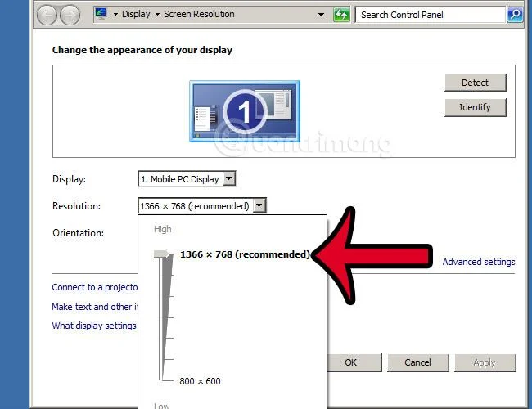Click inside Search Control Panel field
Image resolution: width=532 pixels, height=409 pixels.
coord(430,15)
